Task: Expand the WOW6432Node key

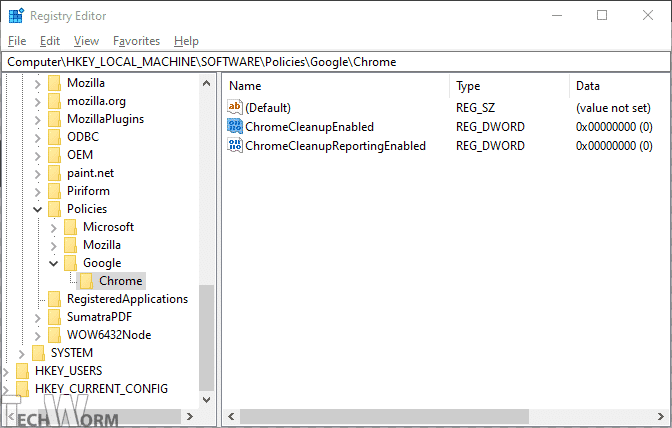Action: [x=38, y=335]
